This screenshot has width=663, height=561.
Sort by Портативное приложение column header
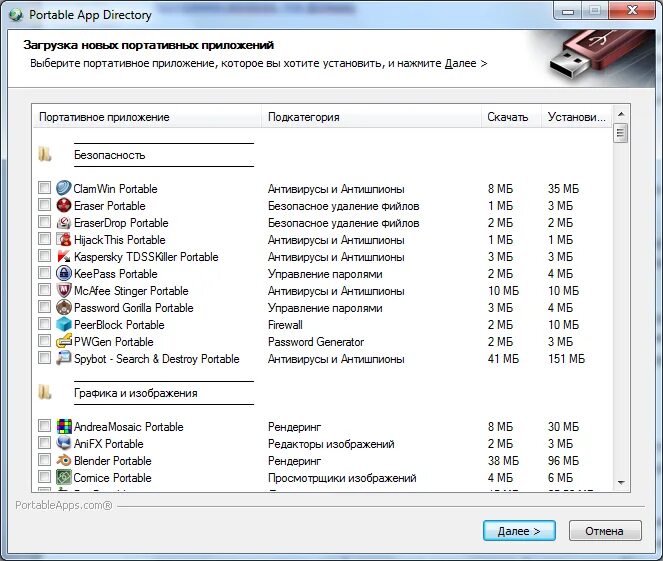coord(147,117)
